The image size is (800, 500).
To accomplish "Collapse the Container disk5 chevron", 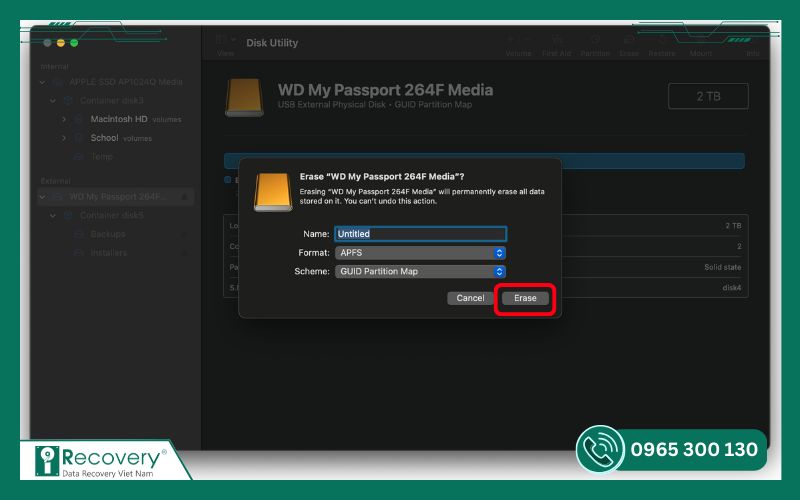I will pos(53,215).
